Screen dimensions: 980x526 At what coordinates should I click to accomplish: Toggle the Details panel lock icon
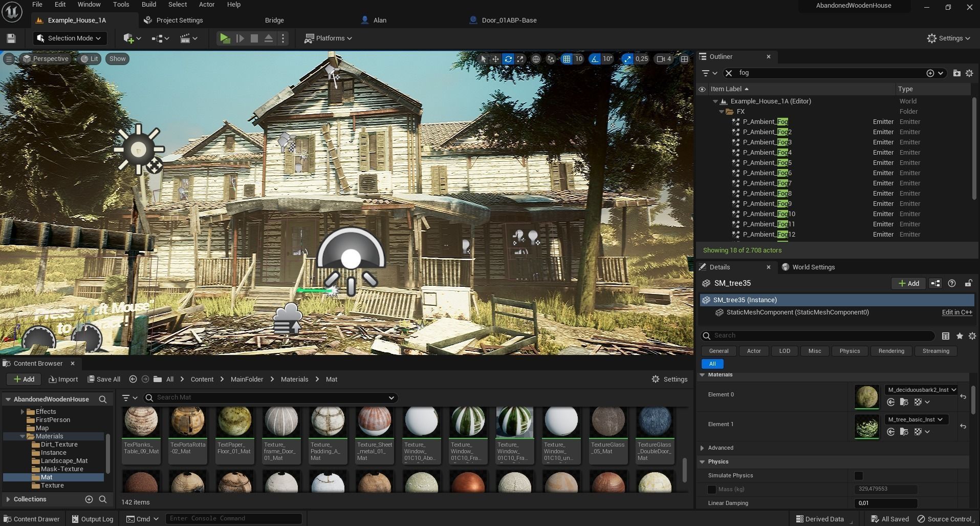[x=968, y=283]
